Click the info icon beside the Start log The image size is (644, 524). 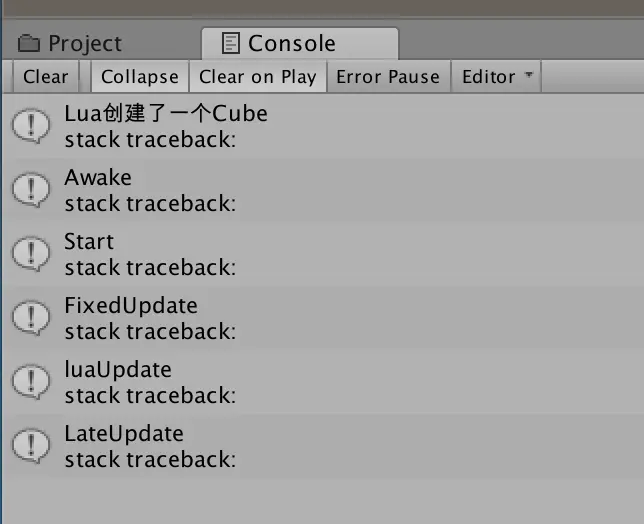tap(31, 254)
